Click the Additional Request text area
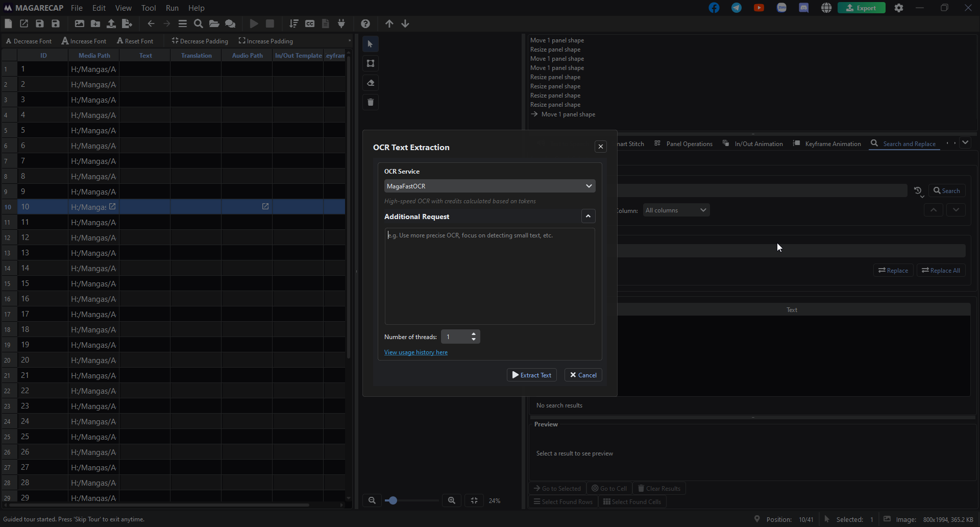Viewport: 980px width, 527px height. click(x=489, y=276)
